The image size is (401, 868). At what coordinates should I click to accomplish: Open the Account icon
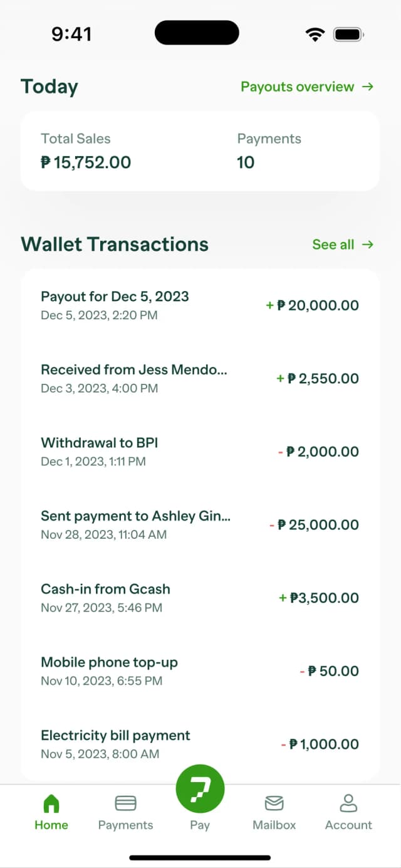tap(348, 802)
